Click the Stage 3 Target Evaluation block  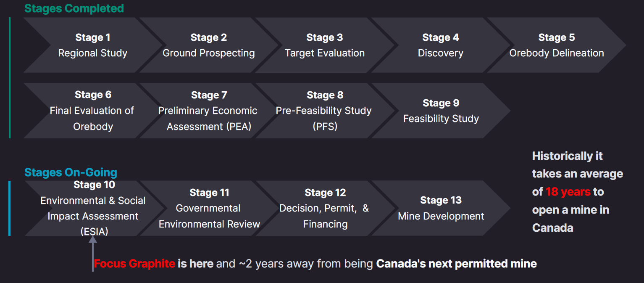click(x=325, y=45)
